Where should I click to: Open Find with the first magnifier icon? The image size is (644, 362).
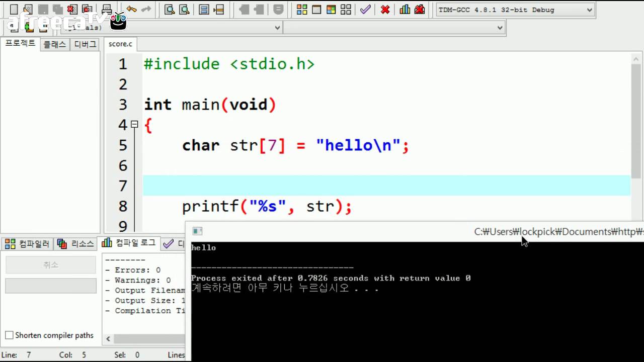click(170, 9)
